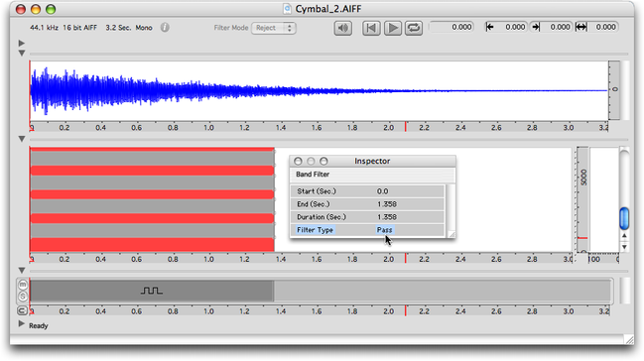The width and height of the screenshot is (644, 361).
Task: Collapse the spectral filter view triangle
Action: click(22, 139)
